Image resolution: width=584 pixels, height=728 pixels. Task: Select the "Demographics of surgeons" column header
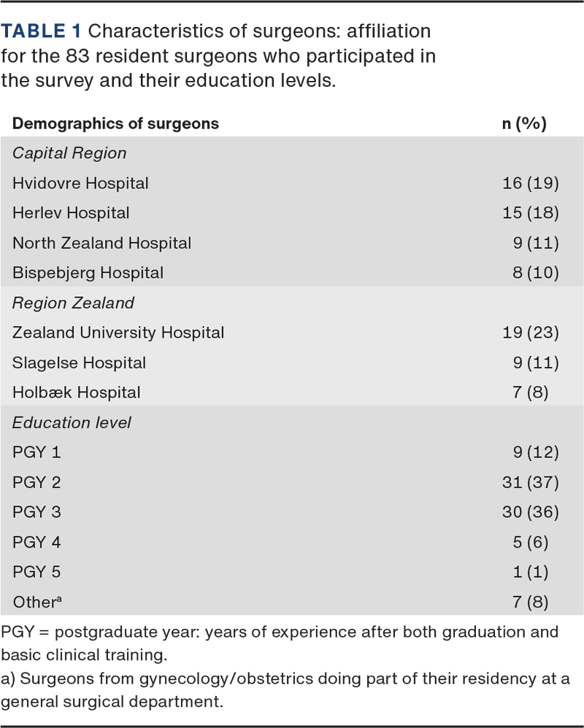pyautogui.click(x=115, y=123)
